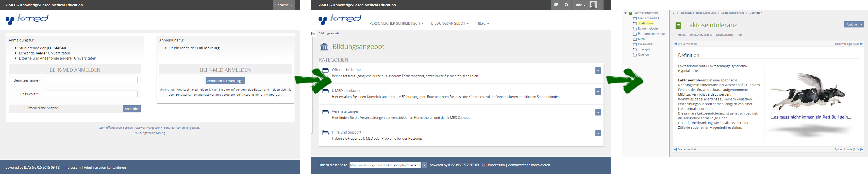Click the Hilfe und Support folder icon
Viewport: 868px width, 174px height.
pos(325,133)
